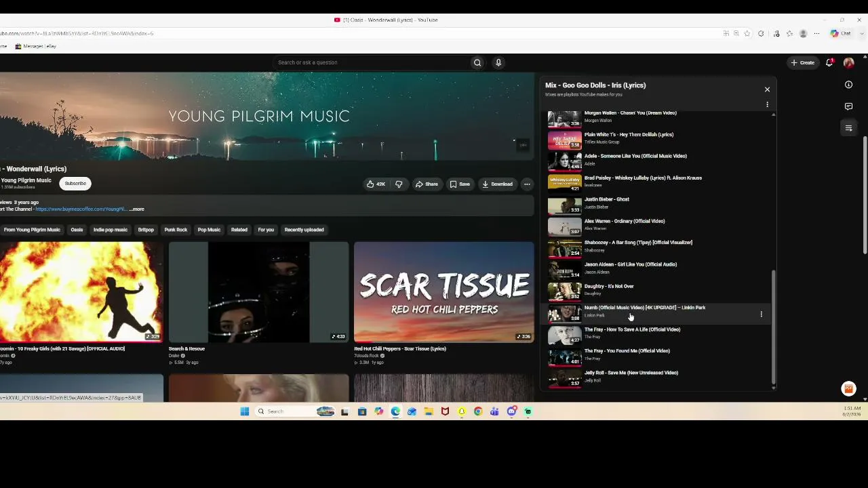Screen dimensions: 868x488
Task: Open options for Numb Linkin Park item
Action: click(761, 314)
